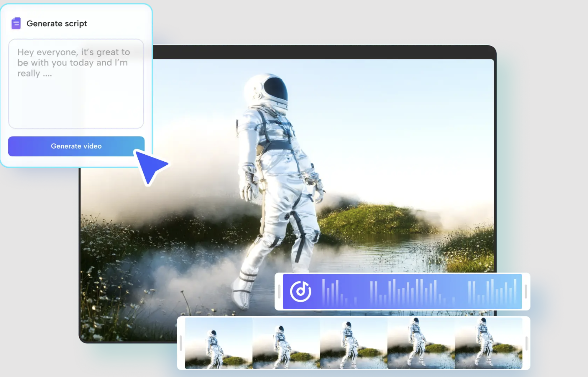The width and height of the screenshot is (588, 377).
Task: Click inside the script text input box
Action: coord(76,88)
